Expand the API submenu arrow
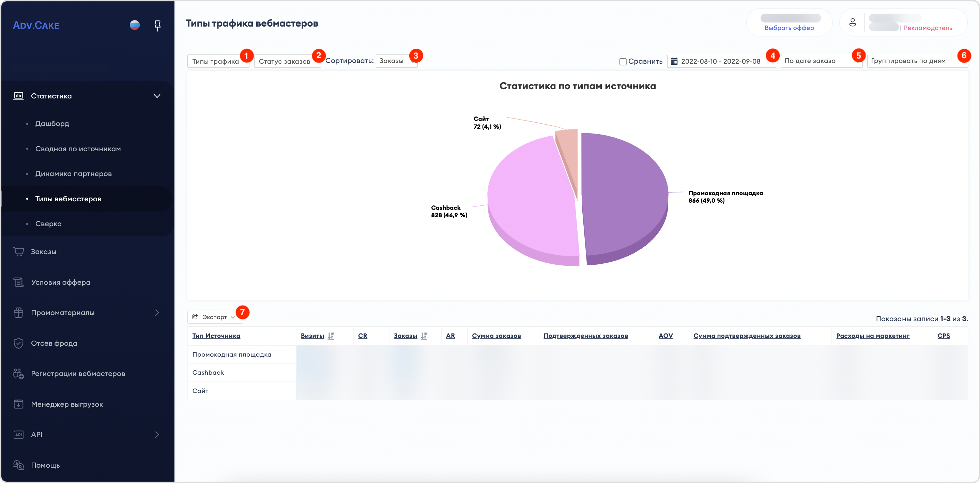This screenshot has width=980, height=483. [157, 434]
